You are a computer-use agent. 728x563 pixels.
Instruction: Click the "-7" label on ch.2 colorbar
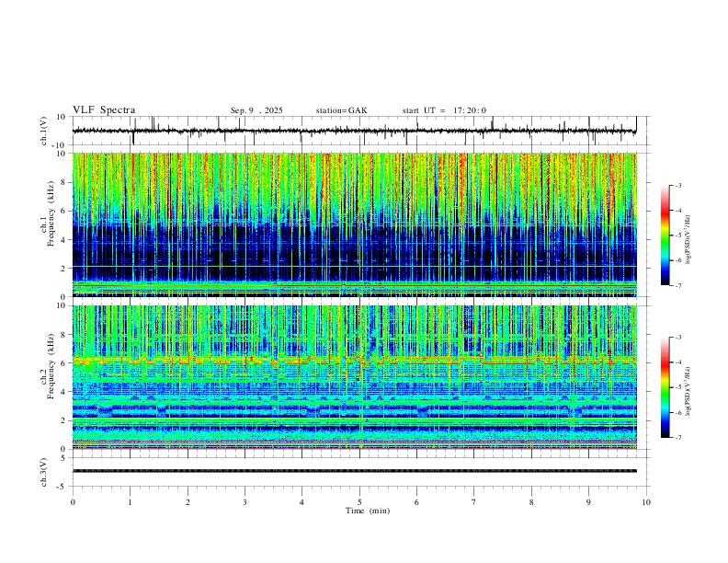point(677,437)
